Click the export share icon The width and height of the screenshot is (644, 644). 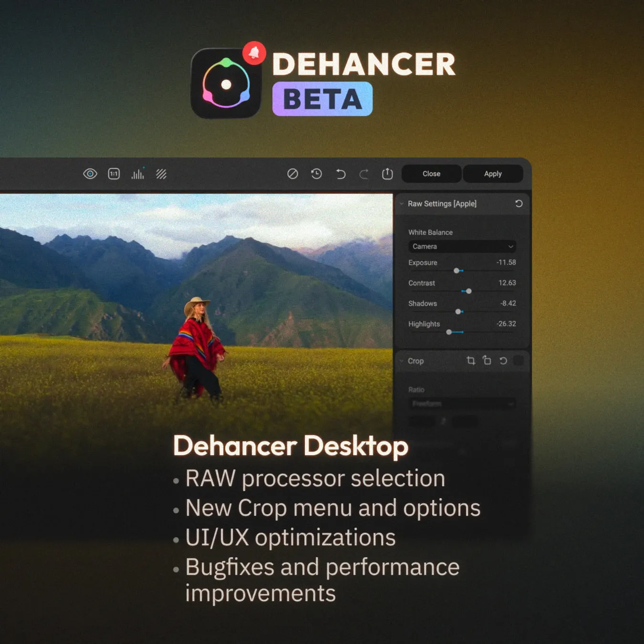387,174
